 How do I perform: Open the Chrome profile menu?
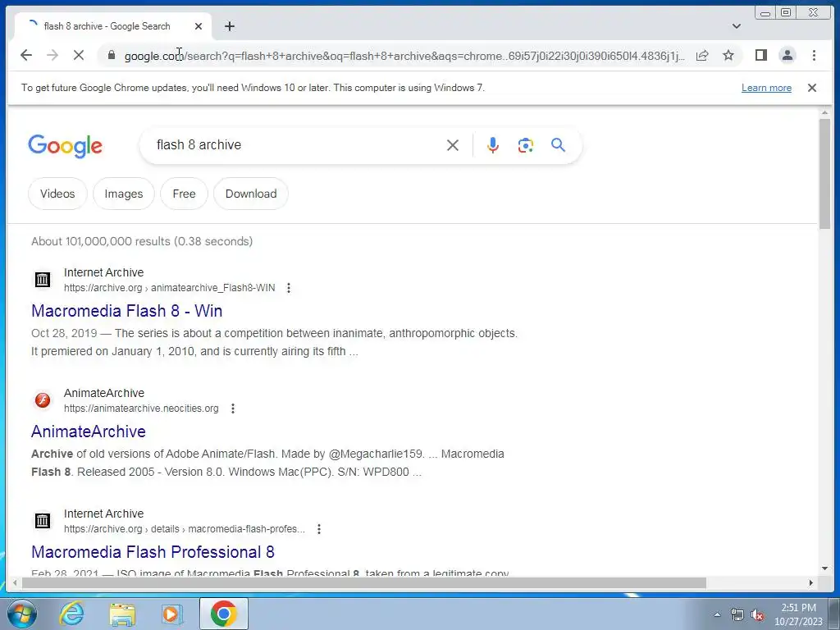point(787,55)
